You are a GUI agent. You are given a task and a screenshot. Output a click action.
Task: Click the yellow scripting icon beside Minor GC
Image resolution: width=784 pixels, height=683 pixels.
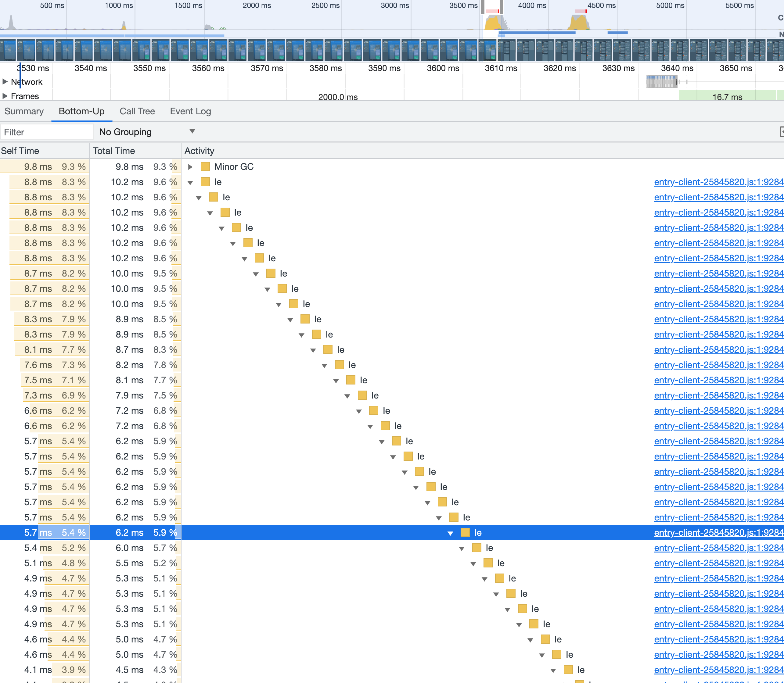(x=206, y=166)
